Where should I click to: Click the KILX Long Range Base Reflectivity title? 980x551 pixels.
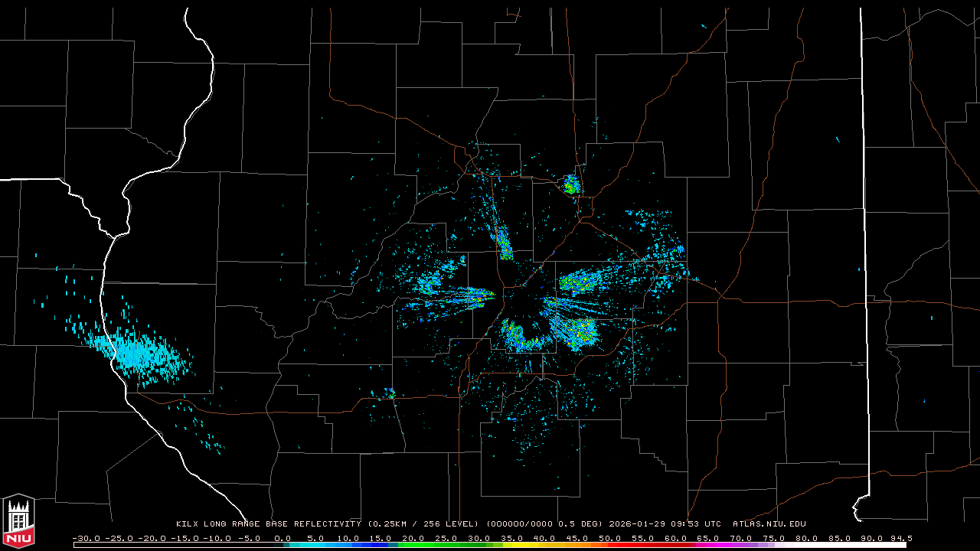coord(268,524)
